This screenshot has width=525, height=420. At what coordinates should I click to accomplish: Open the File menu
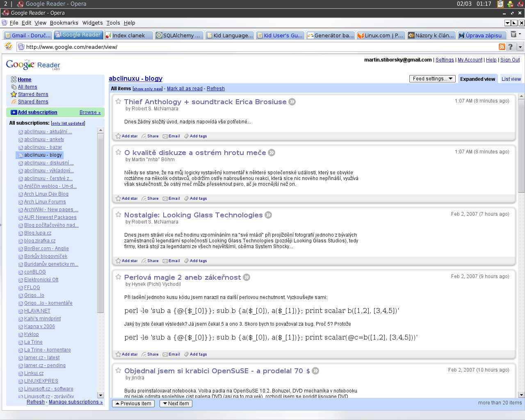(14, 23)
